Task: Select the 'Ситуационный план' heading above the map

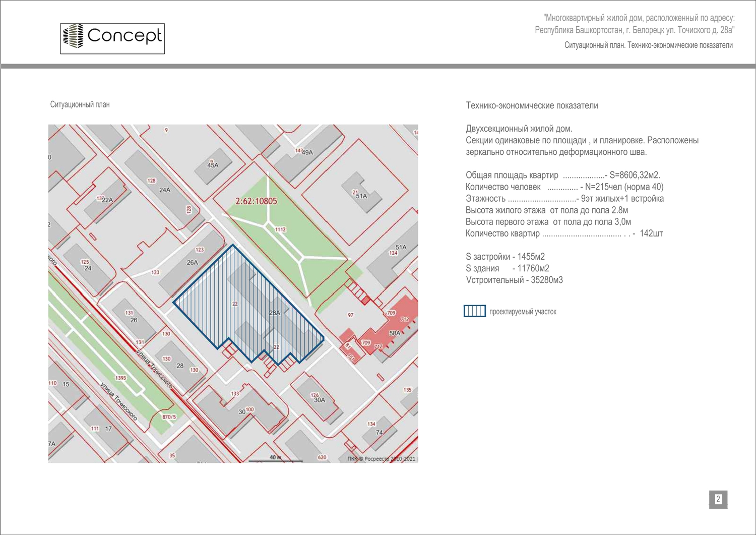Action: tap(80, 104)
